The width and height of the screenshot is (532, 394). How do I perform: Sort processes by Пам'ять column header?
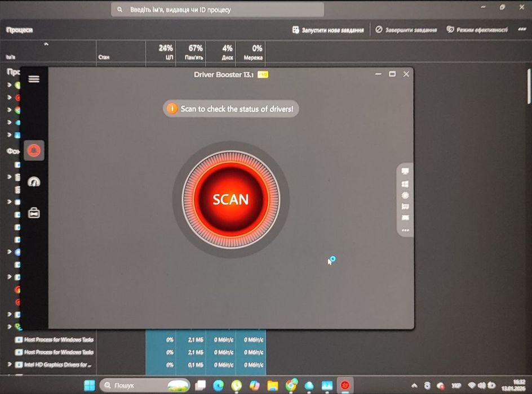[x=190, y=52]
